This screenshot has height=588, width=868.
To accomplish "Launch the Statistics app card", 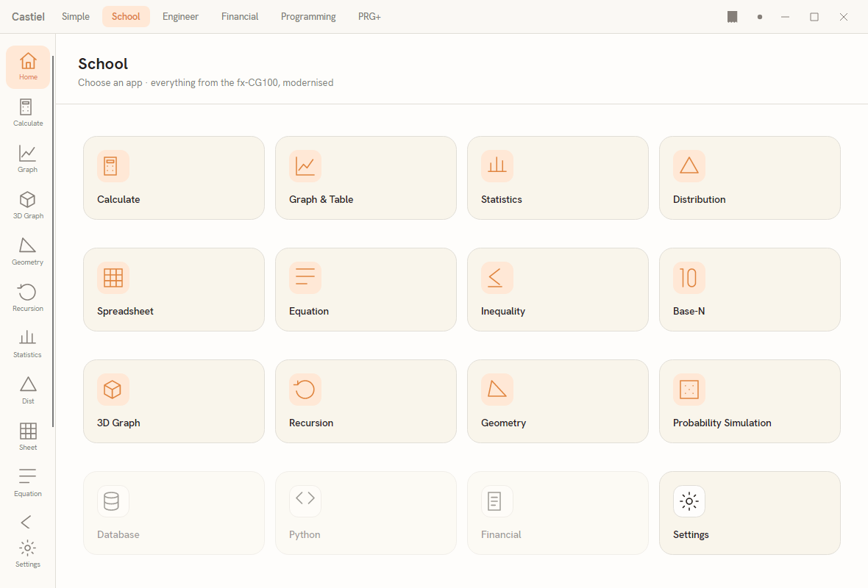I will click(558, 178).
